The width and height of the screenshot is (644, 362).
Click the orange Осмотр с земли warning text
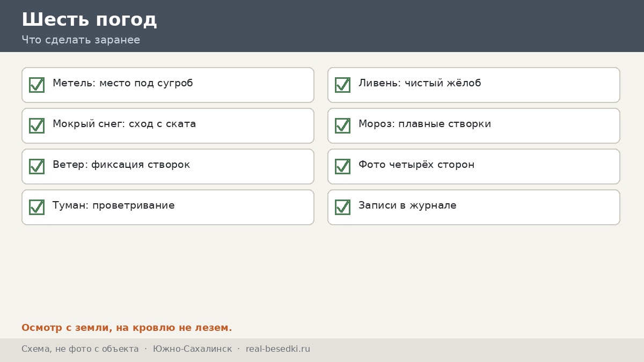click(127, 328)
